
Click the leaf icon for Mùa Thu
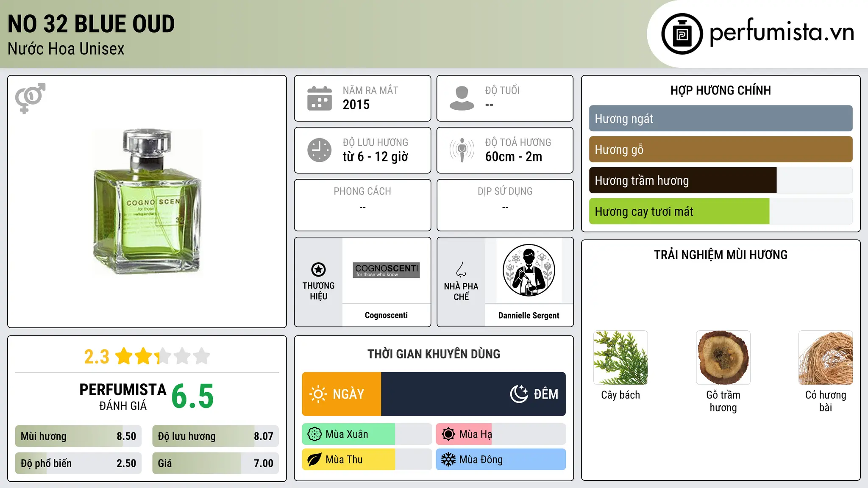[x=314, y=460]
